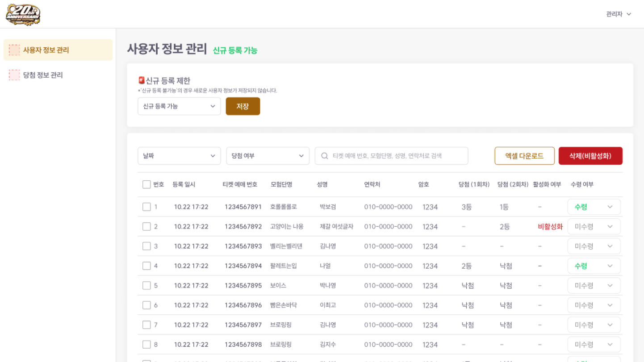Open the 수령 dropdown for row 4
Screen dimensions: 644x362
pyautogui.click(x=594, y=266)
